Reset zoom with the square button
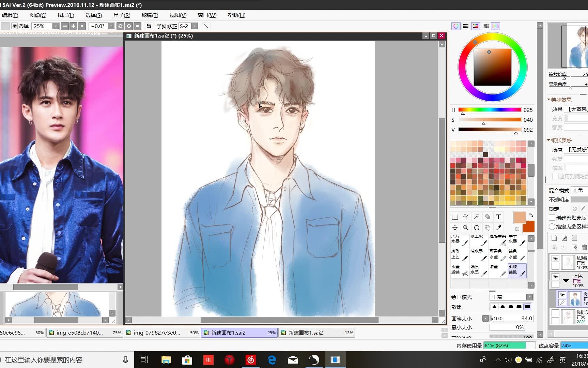This screenshot has width=588, height=368. (x=82, y=26)
